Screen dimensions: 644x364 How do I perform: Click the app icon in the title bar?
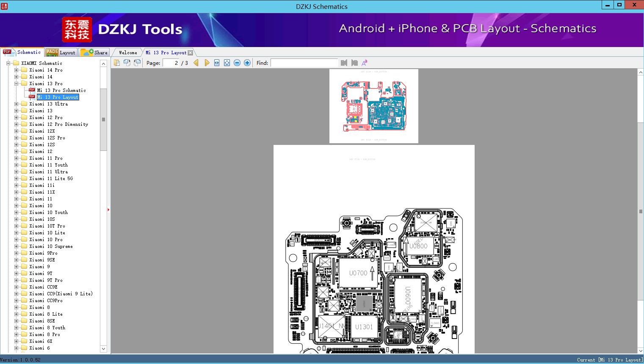pos(4,6)
